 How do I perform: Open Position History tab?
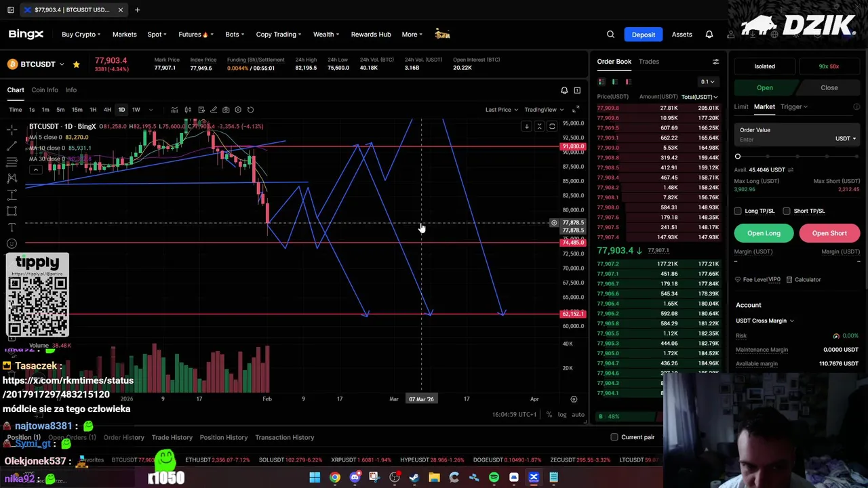pyautogui.click(x=224, y=437)
